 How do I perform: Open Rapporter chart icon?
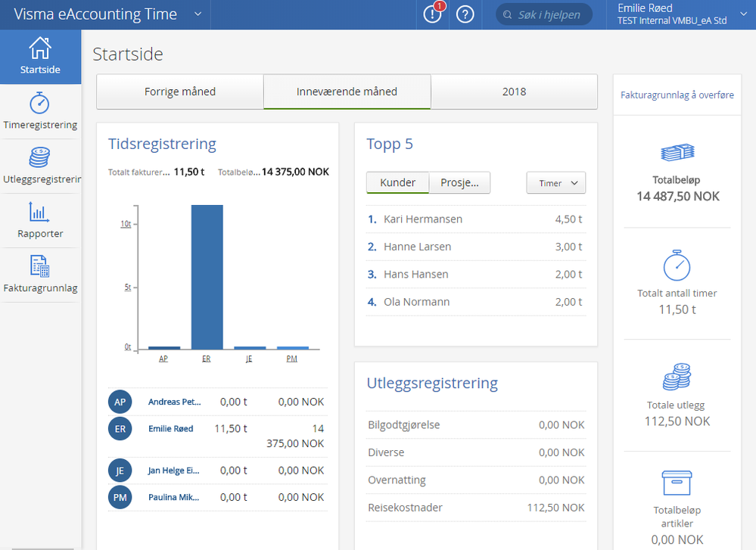[x=40, y=212]
